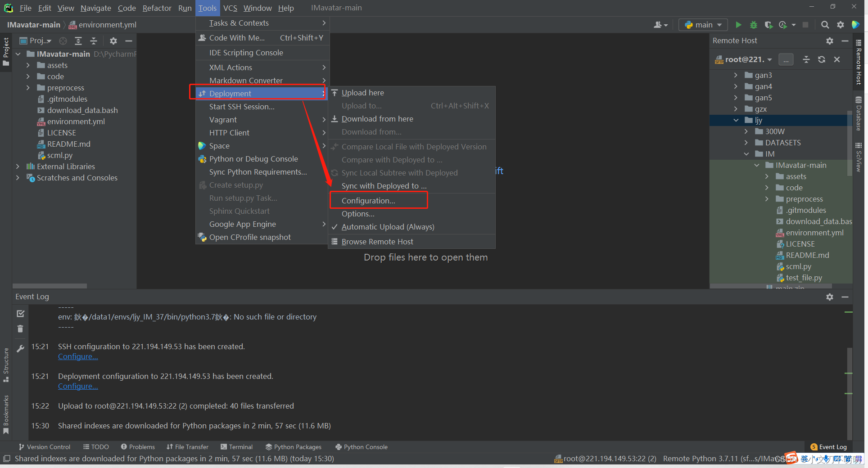Open the Database sidebar tab
This screenshot has height=468, width=868.
pos(859,113)
